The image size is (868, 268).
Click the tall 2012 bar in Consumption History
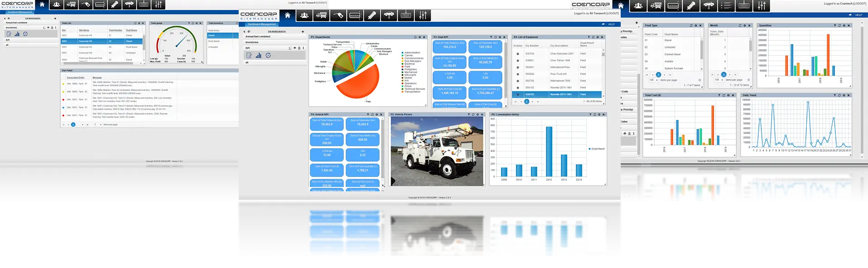pyautogui.click(x=549, y=151)
